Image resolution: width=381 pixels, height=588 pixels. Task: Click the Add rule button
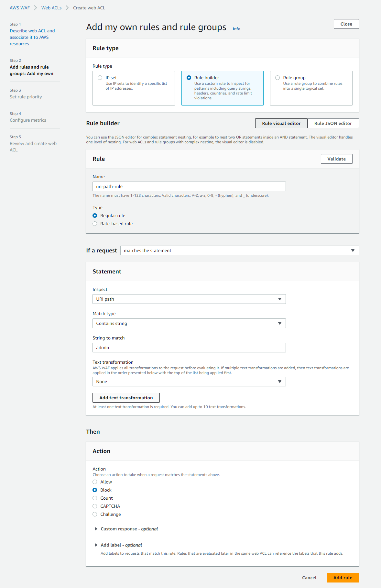[343, 578]
